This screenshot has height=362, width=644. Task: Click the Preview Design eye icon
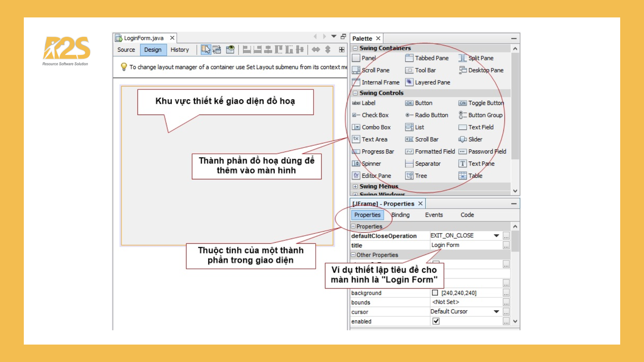point(230,50)
